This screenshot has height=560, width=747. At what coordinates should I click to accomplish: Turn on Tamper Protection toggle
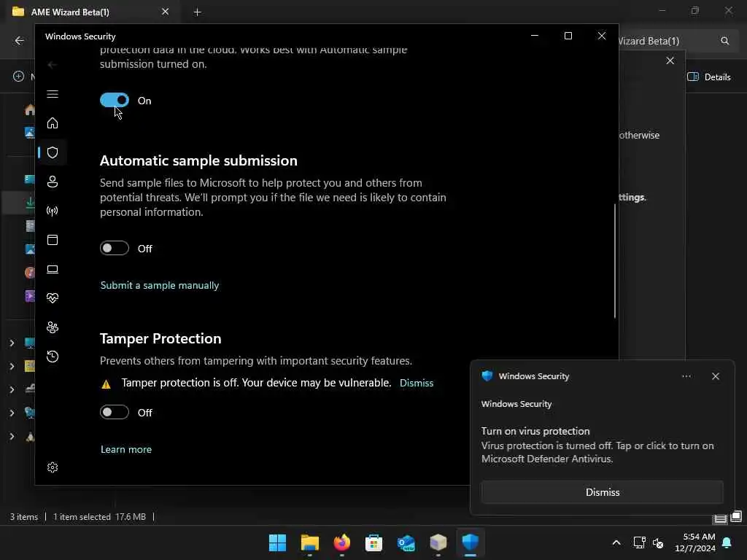(115, 412)
